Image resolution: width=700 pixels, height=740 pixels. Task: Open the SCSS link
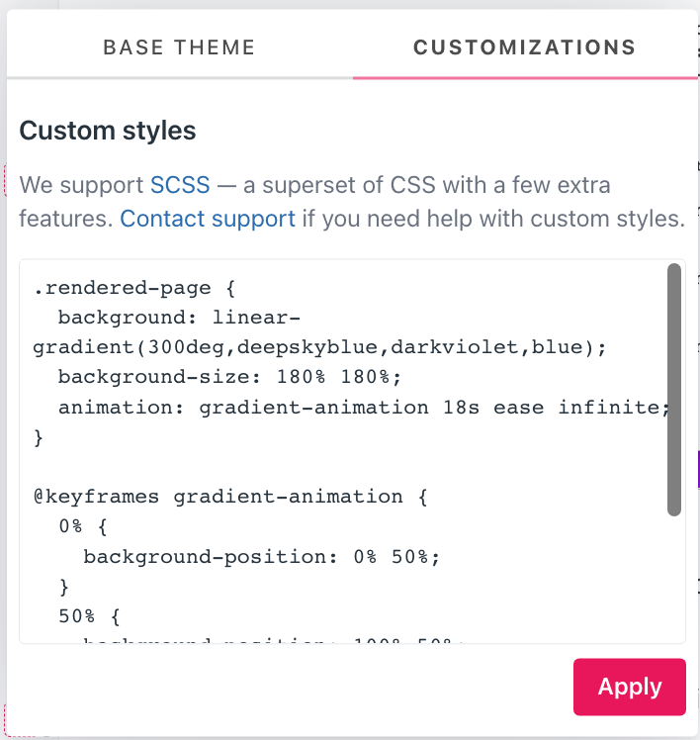(180, 184)
